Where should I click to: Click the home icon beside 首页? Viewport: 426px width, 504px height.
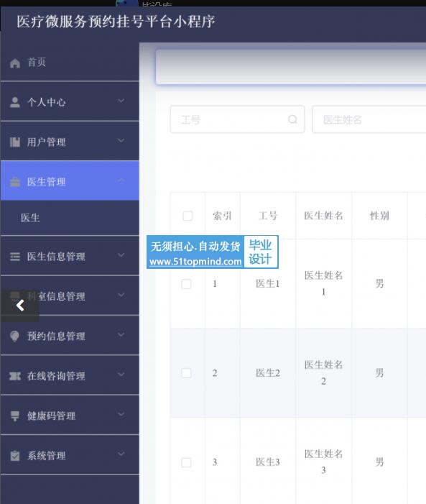pos(15,63)
